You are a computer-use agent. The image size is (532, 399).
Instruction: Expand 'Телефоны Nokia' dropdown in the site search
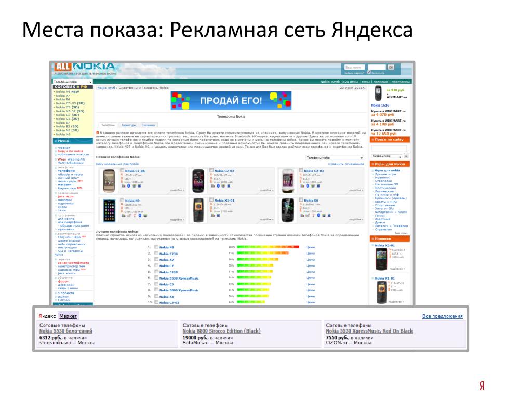tap(387, 156)
